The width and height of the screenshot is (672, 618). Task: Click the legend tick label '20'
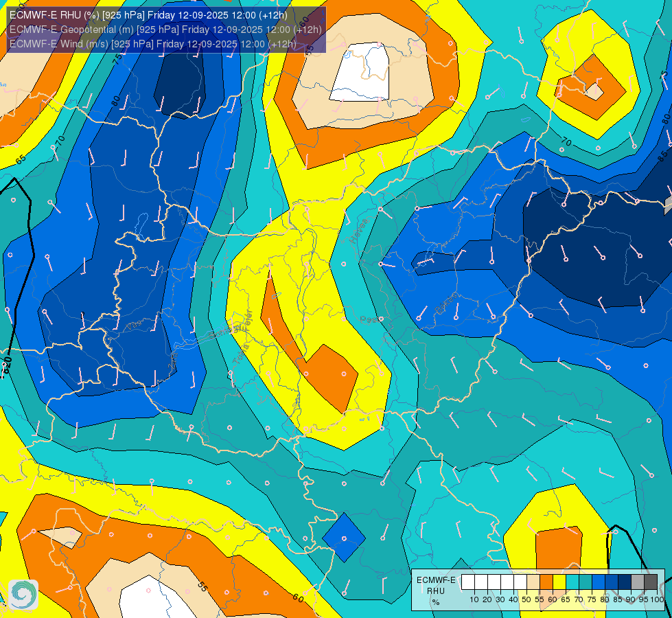click(487, 599)
